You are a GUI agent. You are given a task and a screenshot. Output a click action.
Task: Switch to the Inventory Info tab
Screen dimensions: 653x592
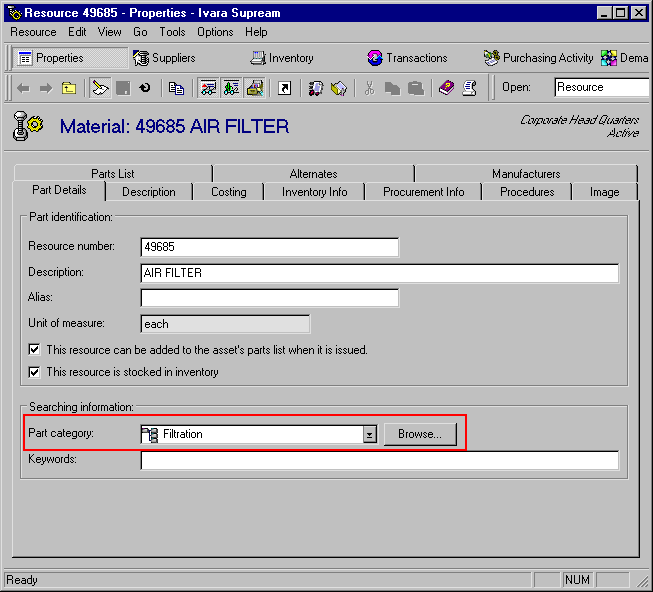(314, 192)
